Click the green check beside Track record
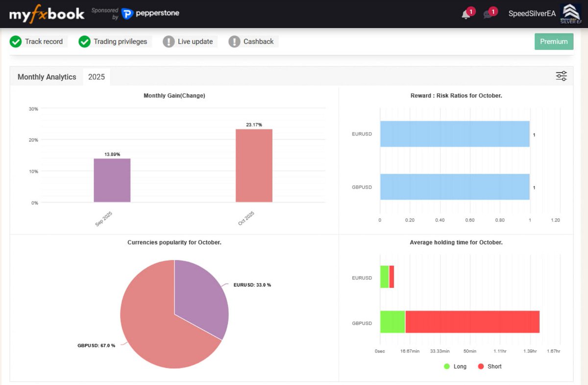Image resolution: width=588 pixels, height=385 pixels. (16, 42)
